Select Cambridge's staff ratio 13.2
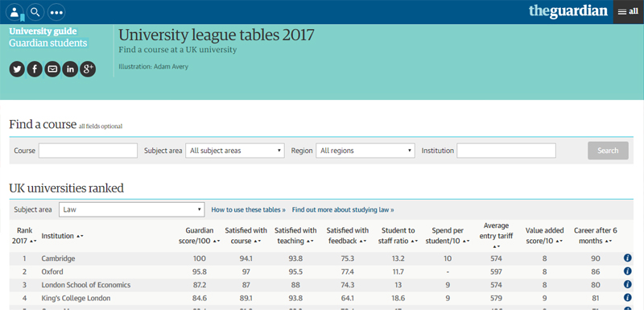 click(398, 258)
